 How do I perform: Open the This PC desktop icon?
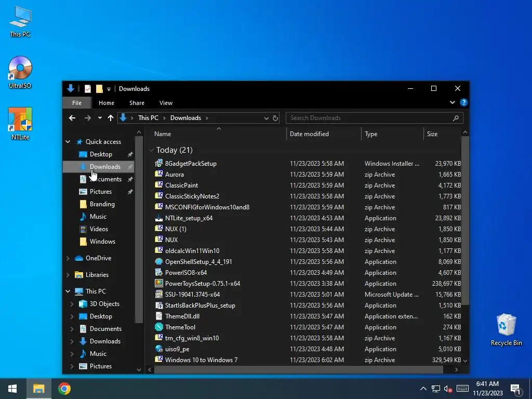20,21
